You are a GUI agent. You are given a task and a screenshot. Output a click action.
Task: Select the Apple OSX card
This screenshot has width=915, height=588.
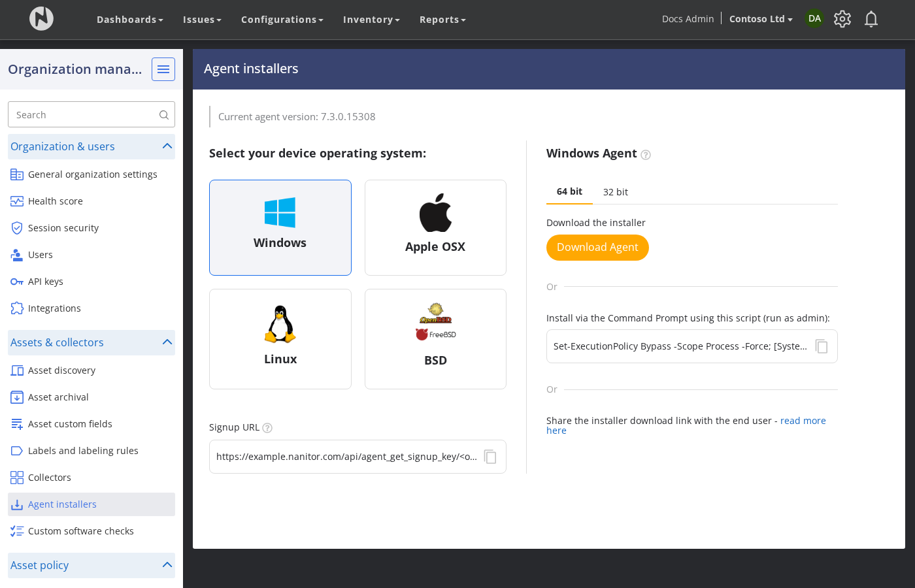click(x=435, y=227)
